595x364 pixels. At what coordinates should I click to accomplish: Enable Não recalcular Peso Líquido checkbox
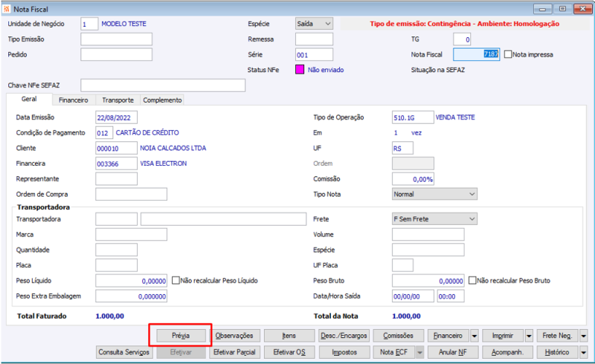pyautogui.click(x=176, y=280)
